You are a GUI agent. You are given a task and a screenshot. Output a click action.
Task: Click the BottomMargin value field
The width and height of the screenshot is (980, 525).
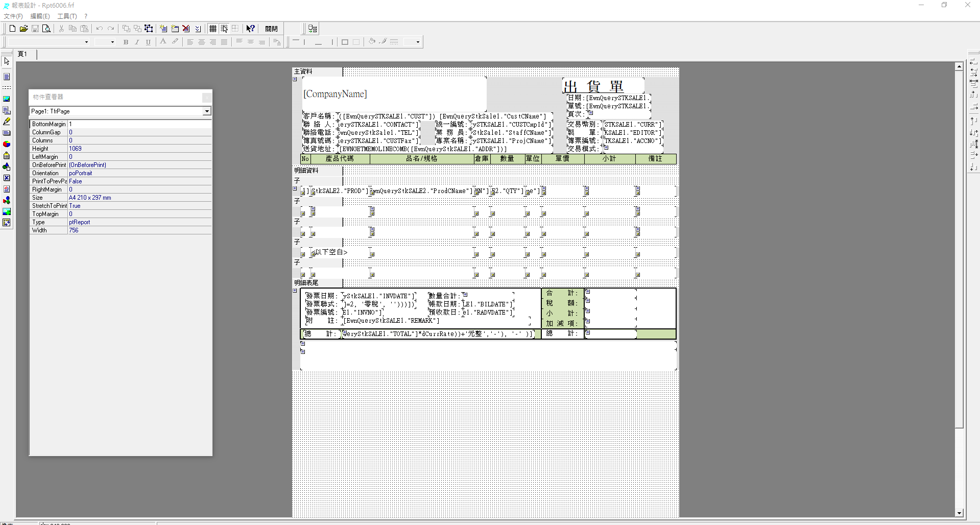point(139,124)
